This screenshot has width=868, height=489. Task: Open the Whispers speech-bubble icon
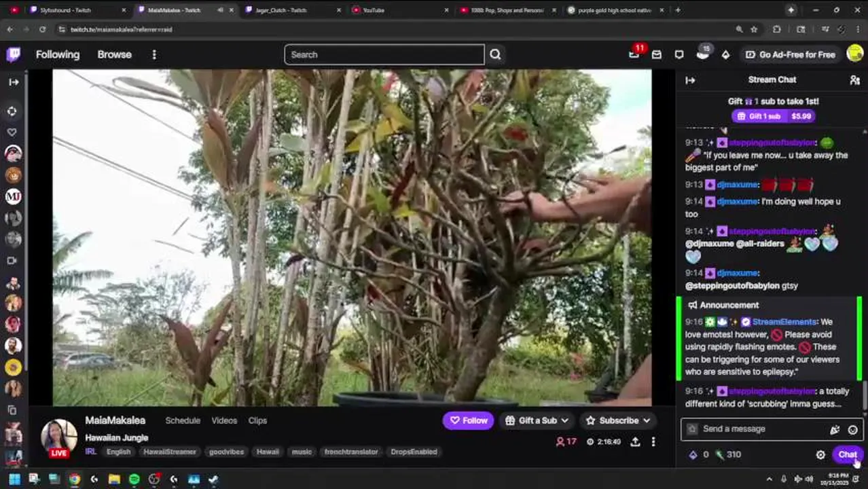click(679, 54)
